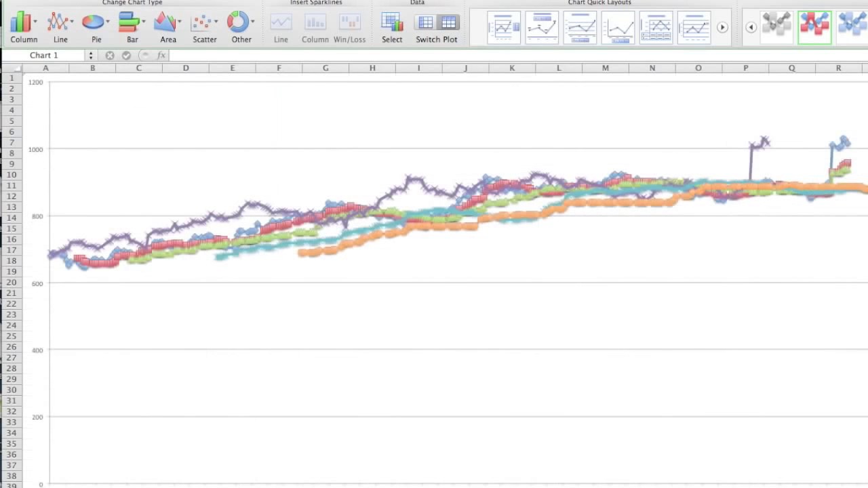Open the Bar chart dropdown arrow
This screenshot has height=488, width=868.
tap(143, 22)
